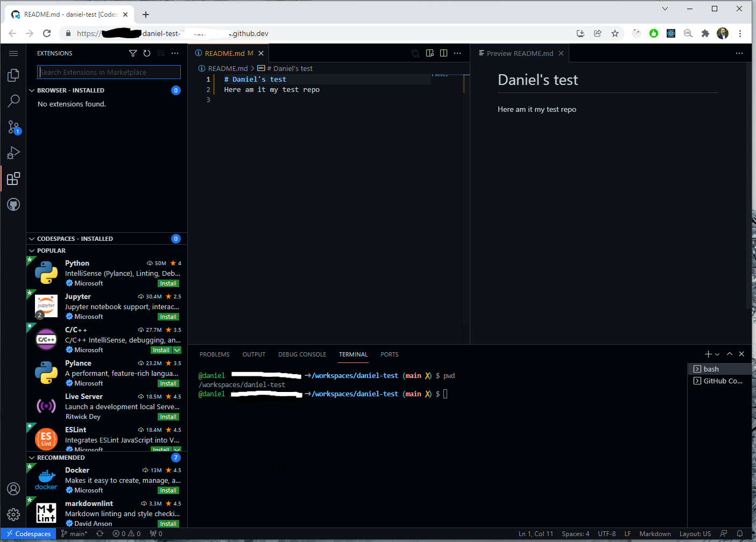Open the Source Control view
This screenshot has height=542, width=756.
(x=13, y=127)
